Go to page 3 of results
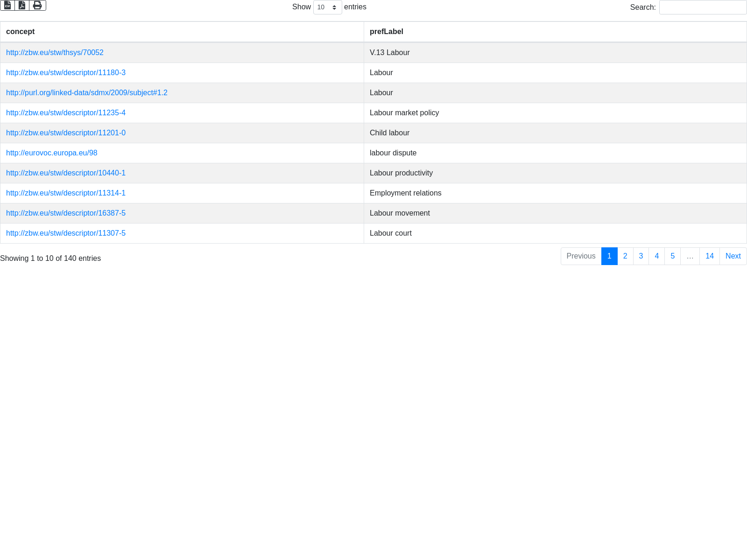The height and width of the screenshot is (560, 747). pos(641,256)
